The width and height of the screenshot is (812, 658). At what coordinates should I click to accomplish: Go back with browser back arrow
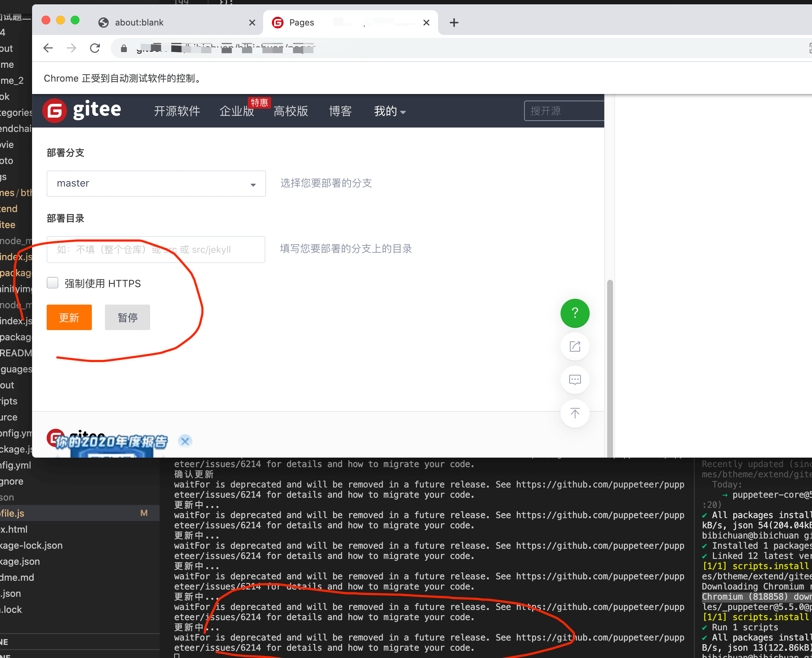[x=48, y=48]
